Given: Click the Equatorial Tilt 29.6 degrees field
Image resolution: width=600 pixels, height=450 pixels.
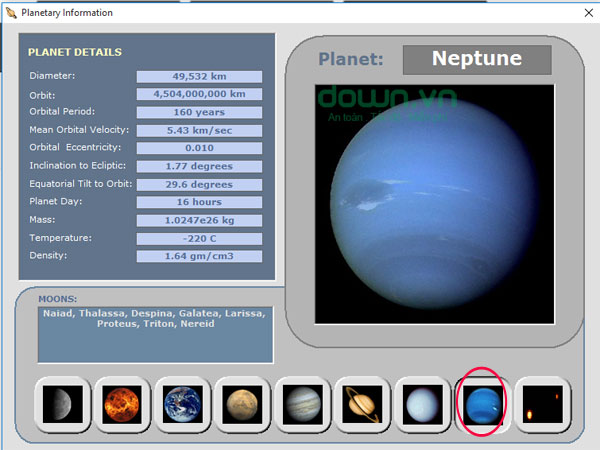Looking at the screenshot, I should click(x=199, y=184).
